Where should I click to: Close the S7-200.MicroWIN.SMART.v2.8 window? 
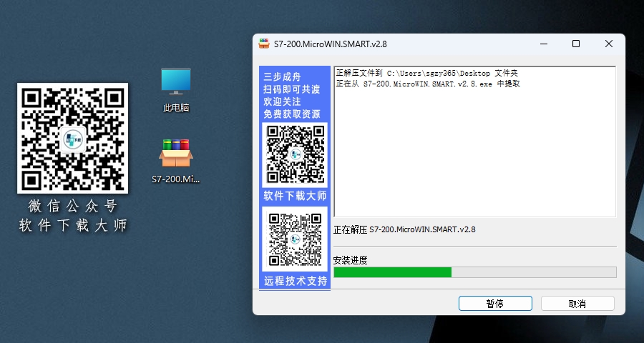tap(609, 44)
